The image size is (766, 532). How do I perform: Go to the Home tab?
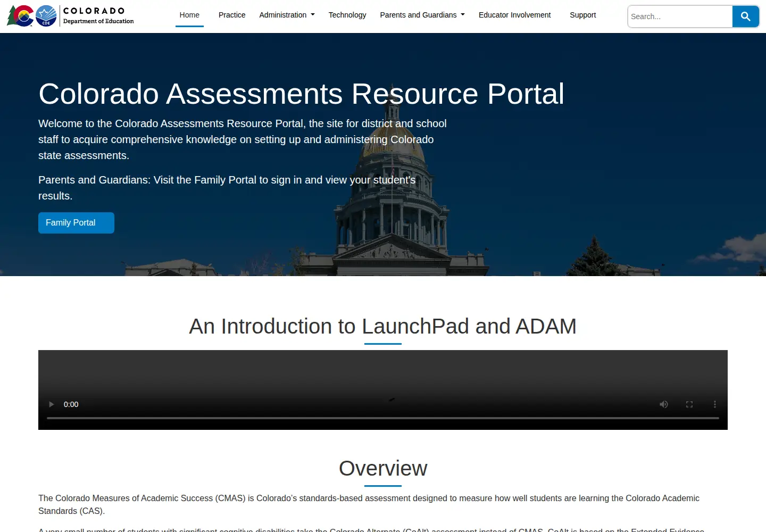coord(189,15)
